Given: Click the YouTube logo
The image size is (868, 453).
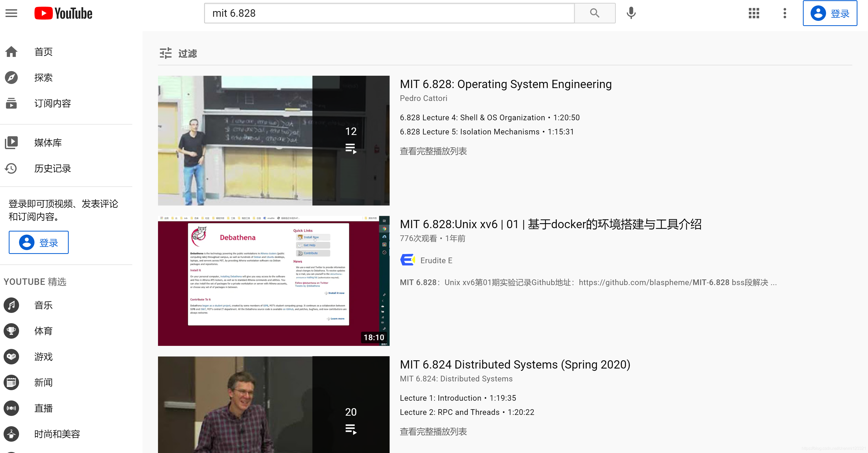Looking at the screenshot, I should 63,13.
